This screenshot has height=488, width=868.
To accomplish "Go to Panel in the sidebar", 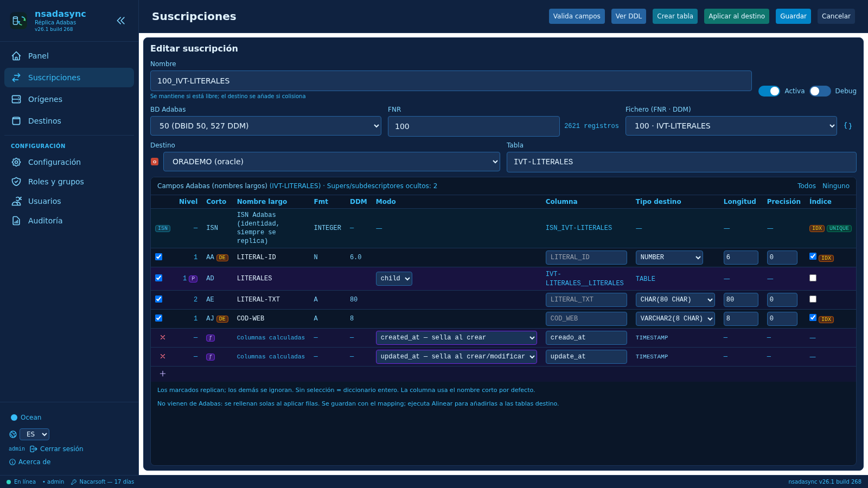I will tap(69, 56).
